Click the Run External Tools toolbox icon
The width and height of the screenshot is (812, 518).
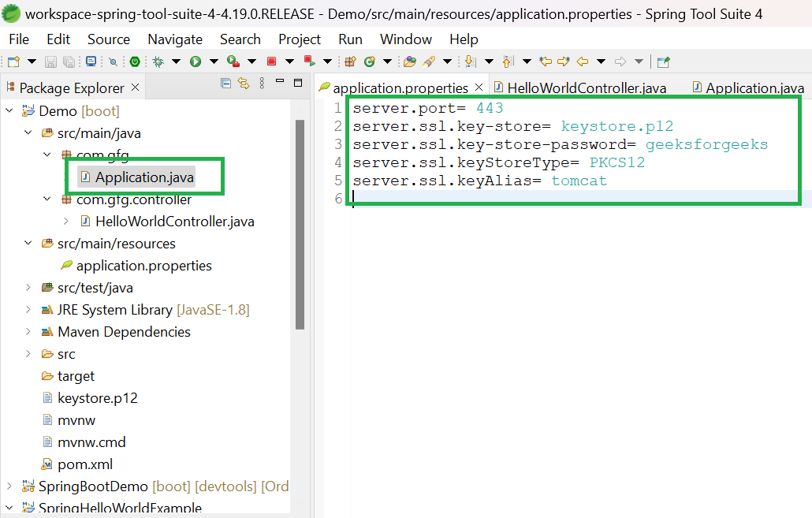[233, 61]
